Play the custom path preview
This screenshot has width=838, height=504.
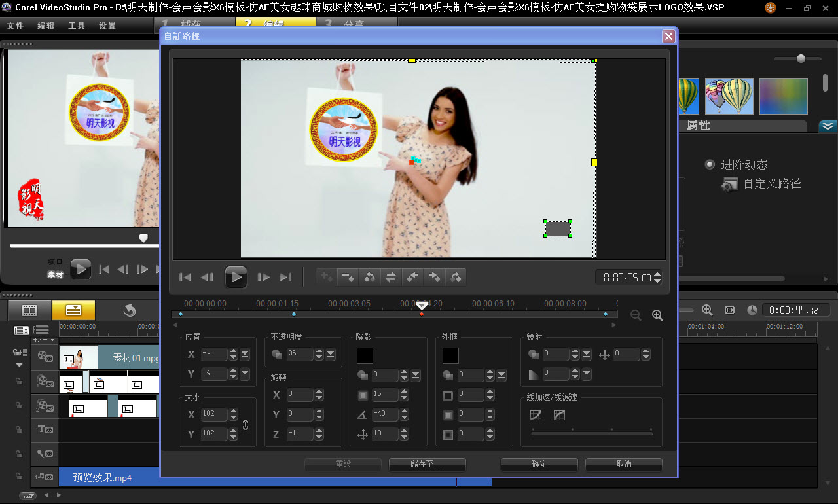pos(236,278)
